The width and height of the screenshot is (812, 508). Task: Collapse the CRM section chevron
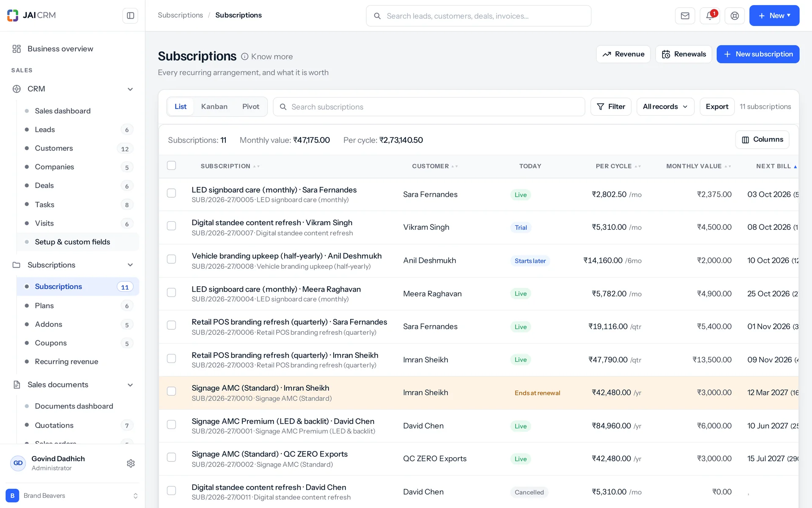(130, 89)
